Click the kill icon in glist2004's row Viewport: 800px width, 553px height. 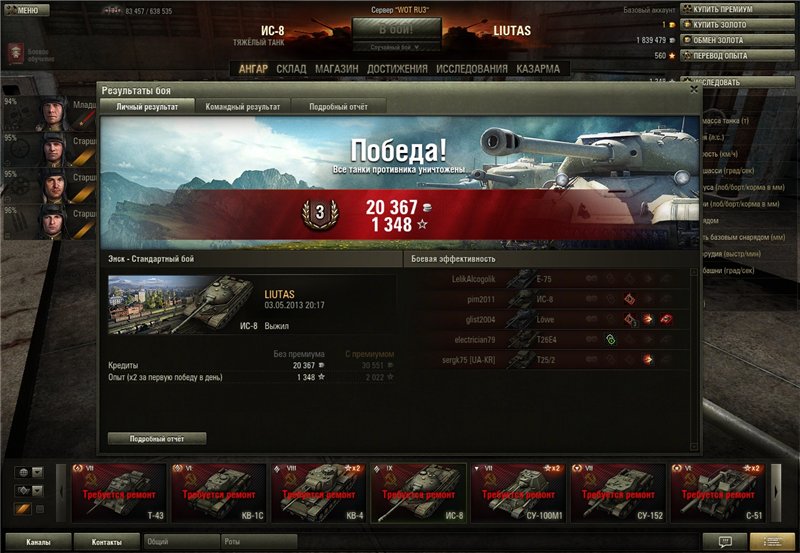click(x=665, y=319)
